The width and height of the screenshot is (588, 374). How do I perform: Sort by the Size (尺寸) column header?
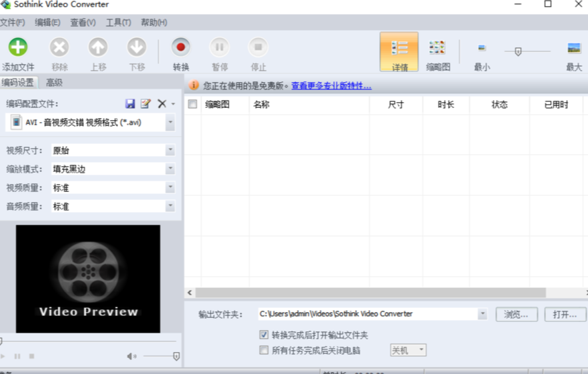(x=396, y=104)
